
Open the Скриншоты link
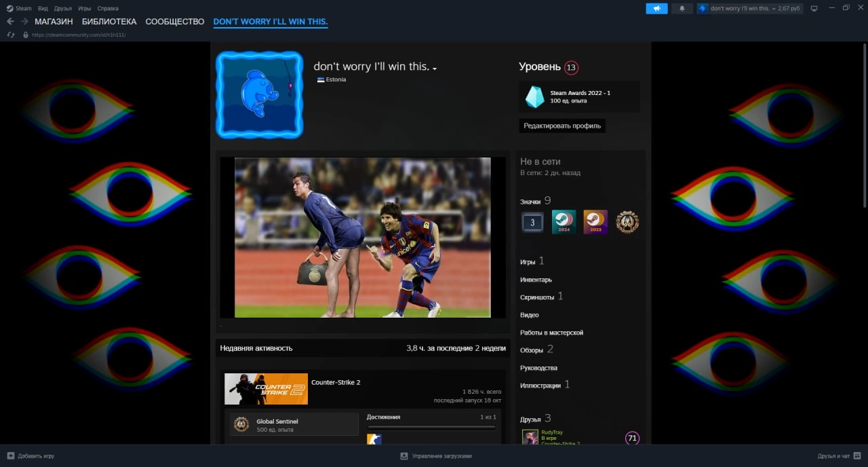pyautogui.click(x=537, y=297)
